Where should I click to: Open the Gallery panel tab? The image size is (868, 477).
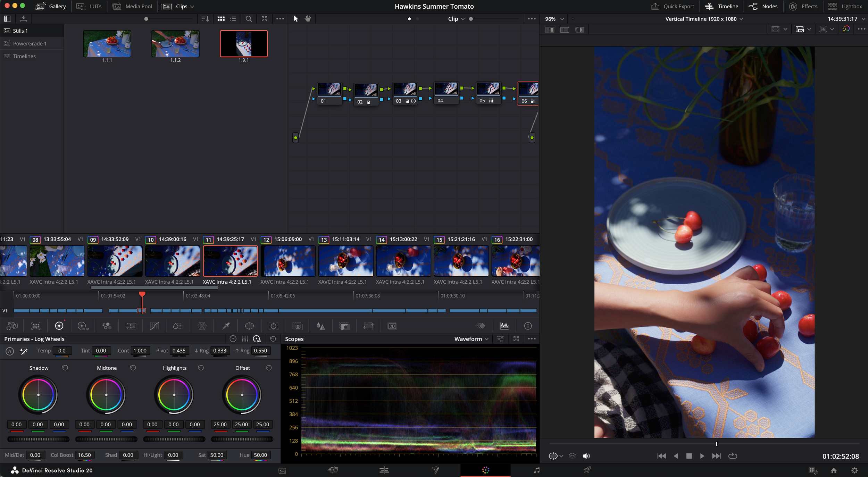pos(51,7)
